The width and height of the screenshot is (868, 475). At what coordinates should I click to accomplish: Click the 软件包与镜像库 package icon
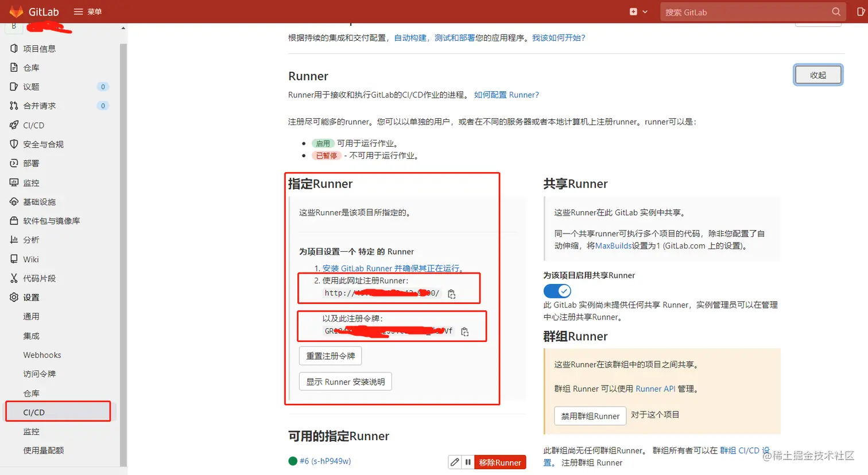[x=14, y=221]
